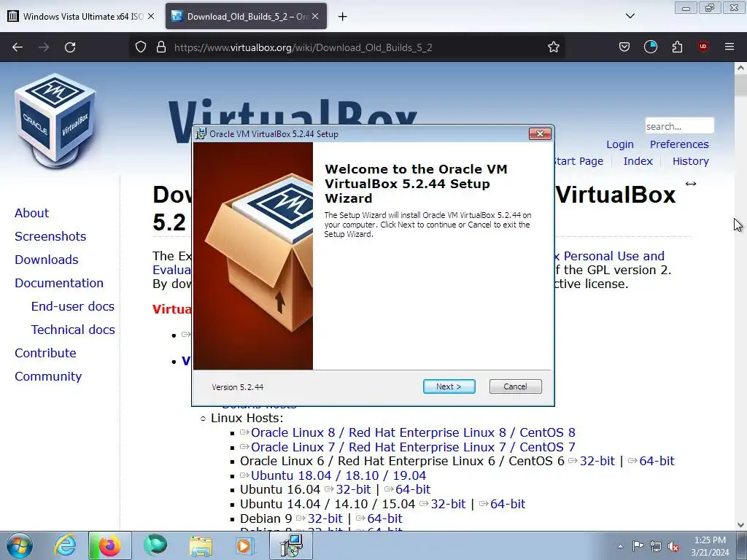The width and height of the screenshot is (747, 560).
Task: Open the wiki History link
Action: (x=690, y=161)
